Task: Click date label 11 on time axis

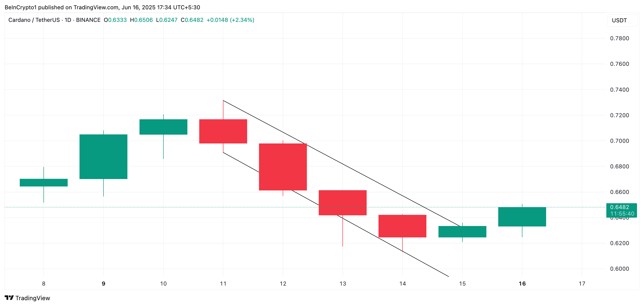Action: pos(223,284)
